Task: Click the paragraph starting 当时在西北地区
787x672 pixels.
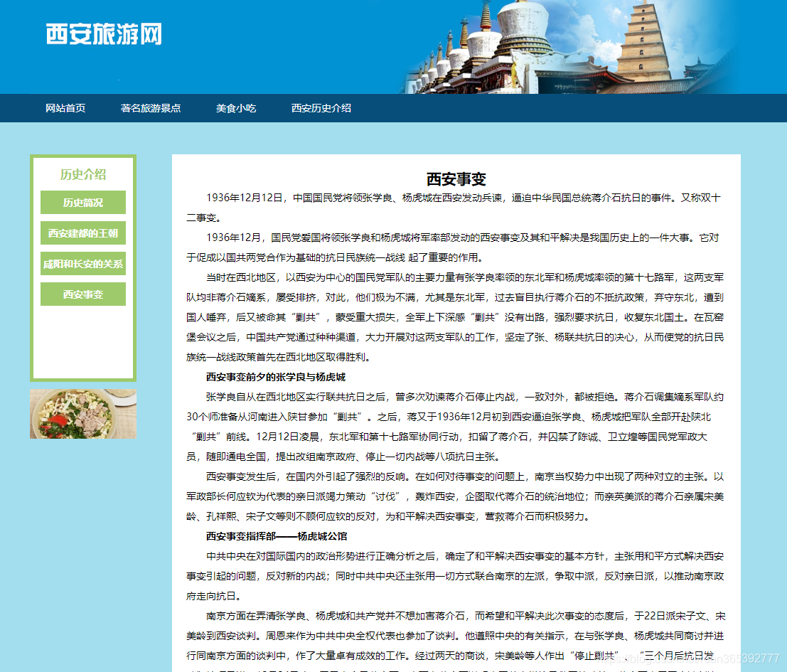Action: tap(455, 317)
